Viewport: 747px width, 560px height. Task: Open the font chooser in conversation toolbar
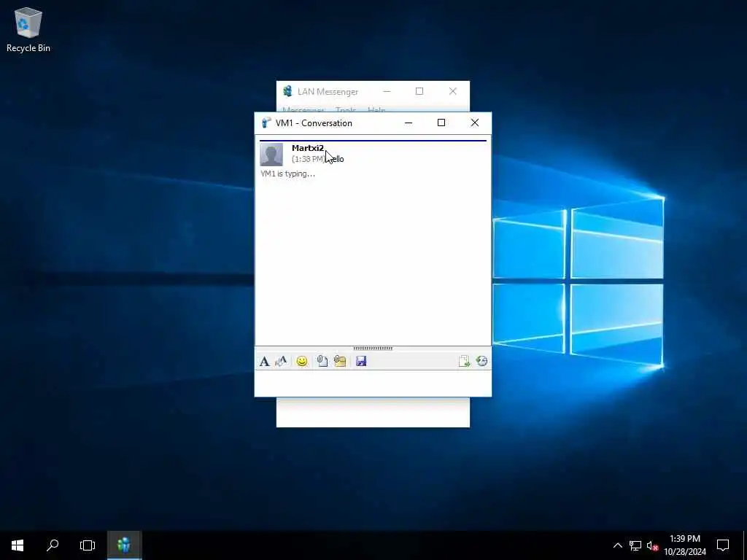point(264,362)
